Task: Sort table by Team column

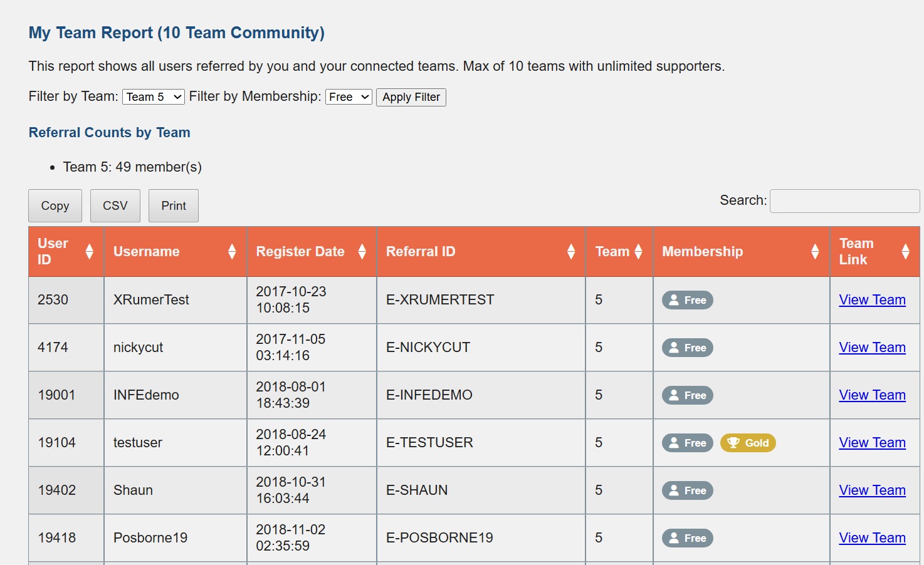Action: pyautogui.click(x=619, y=252)
